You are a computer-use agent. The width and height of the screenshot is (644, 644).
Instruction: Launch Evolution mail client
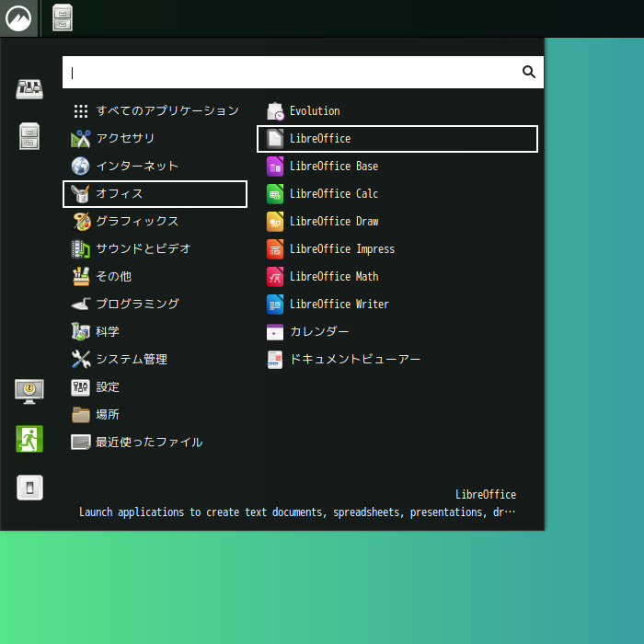point(314,111)
